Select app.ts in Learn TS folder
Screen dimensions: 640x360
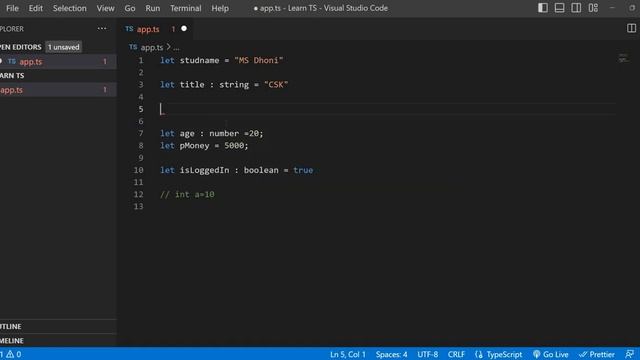click(x=58, y=90)
